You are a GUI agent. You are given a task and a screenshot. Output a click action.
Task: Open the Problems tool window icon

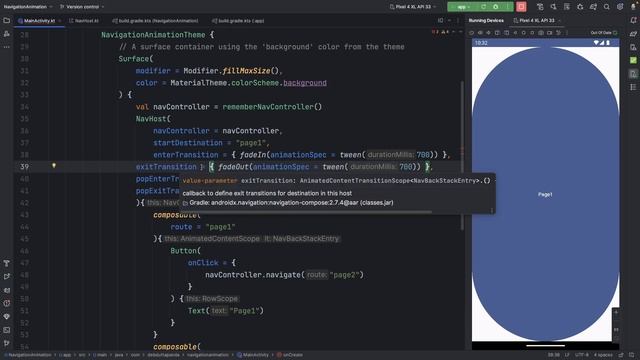point(7,303)
